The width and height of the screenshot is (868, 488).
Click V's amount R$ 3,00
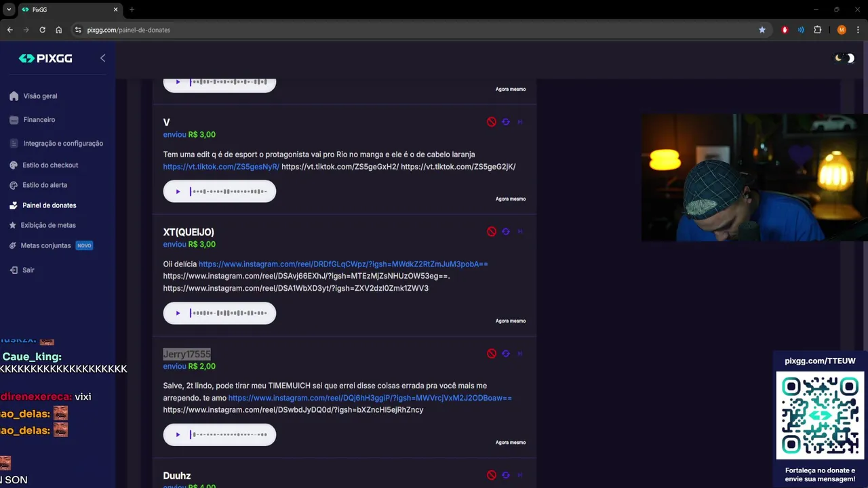coord(202,134)
